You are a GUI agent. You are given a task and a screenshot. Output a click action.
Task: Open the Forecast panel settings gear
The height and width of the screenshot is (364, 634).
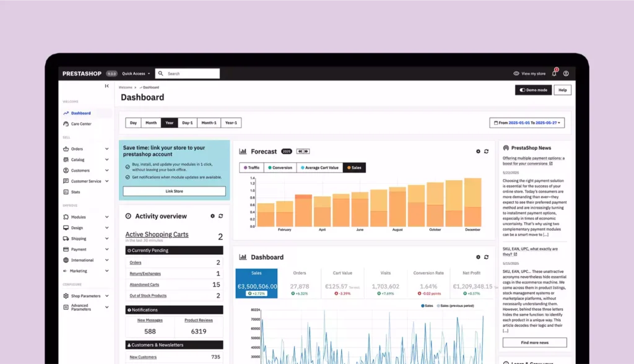(477, 151)
